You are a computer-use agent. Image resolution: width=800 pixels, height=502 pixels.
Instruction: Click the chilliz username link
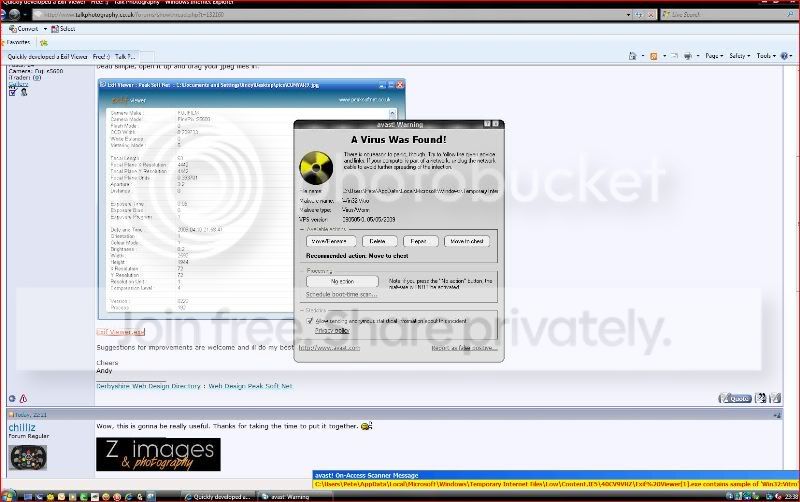pos(21,427)
